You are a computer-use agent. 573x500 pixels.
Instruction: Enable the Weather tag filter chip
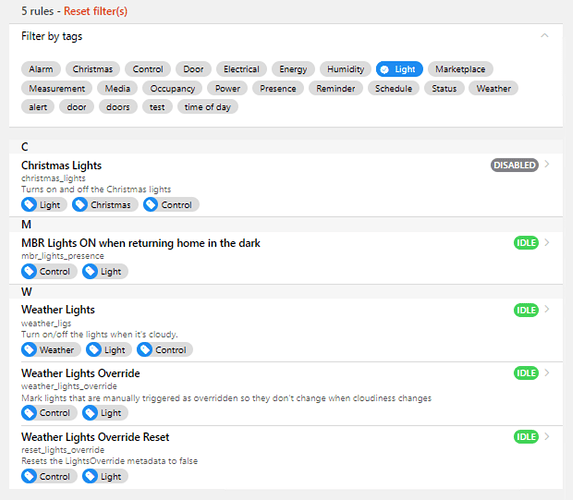pyautogui.click(x=493, y=88)
